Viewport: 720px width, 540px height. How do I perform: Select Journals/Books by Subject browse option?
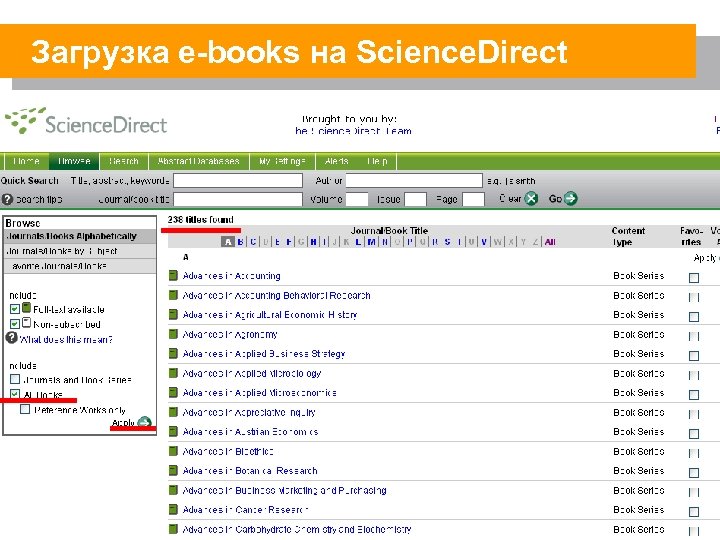(80, 251)
